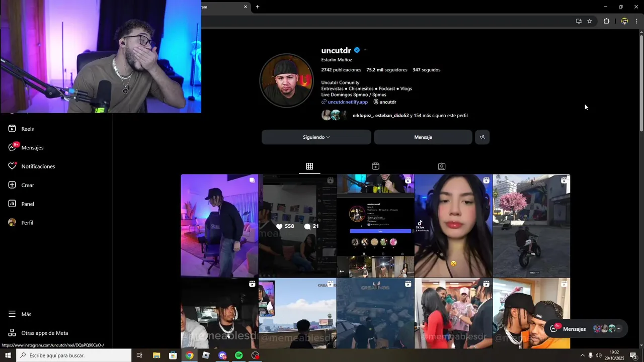Expand the Siguiendo dropdown
The height and width of the screenshot is (362, 644).
tap(316, 137)
